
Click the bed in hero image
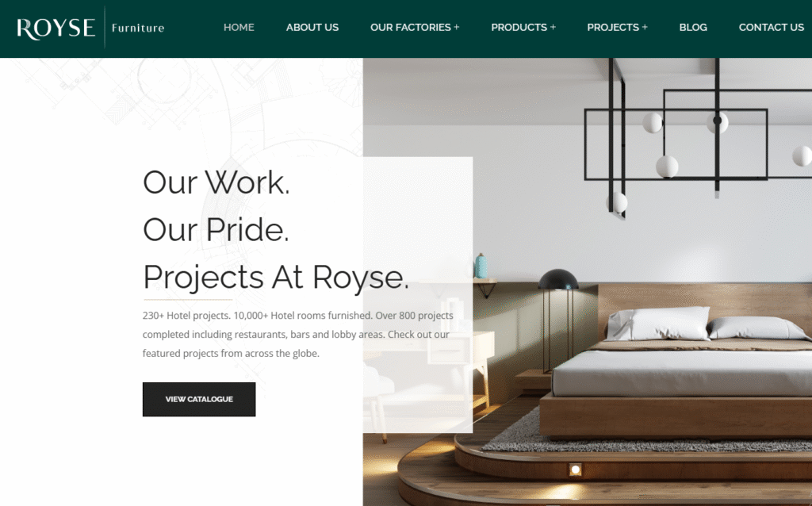pos(675,373)
